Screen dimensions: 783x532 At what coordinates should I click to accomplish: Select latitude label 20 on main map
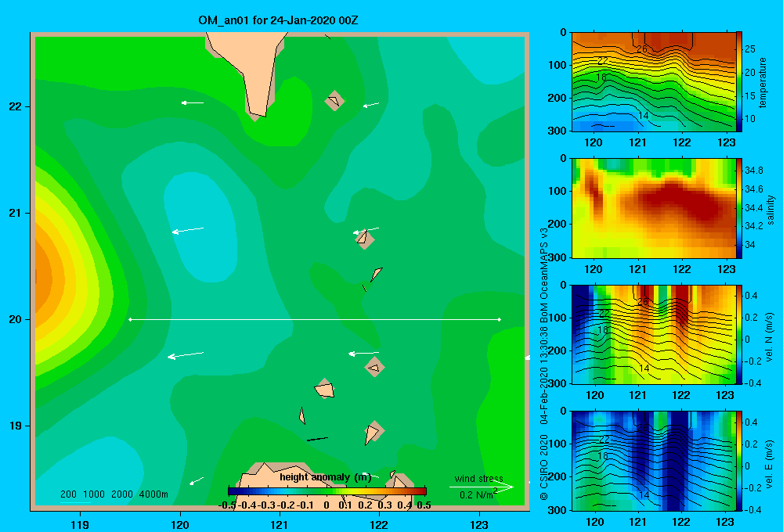click(16, 319)
